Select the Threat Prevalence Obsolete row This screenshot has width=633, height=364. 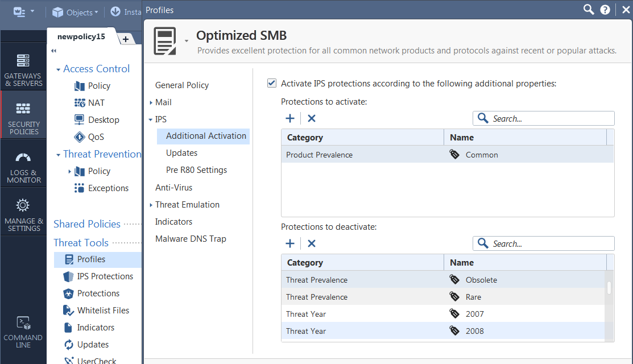[443, 279]
